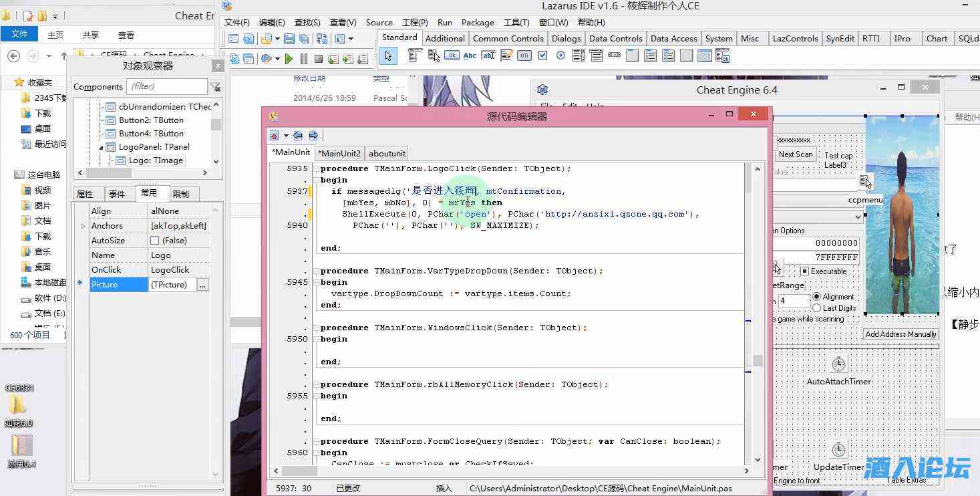Click the AutoAttachTimer component icon
The width and height of the screenshot is (980, 496).
click(x=838, y=364)
